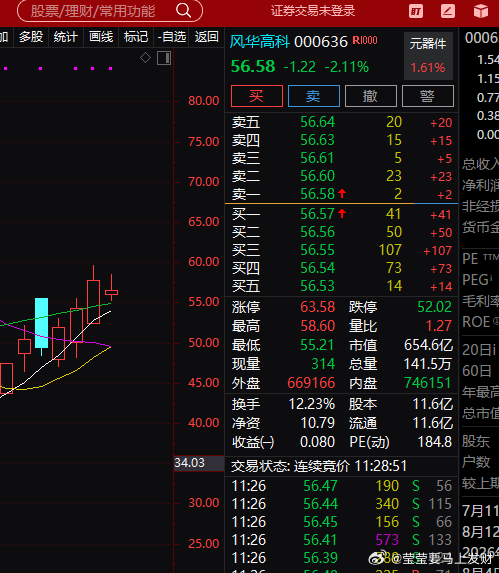This screenshot has height=573, width=499.
Task: Open the 统计 toolbar item
Action: [66, 37]
